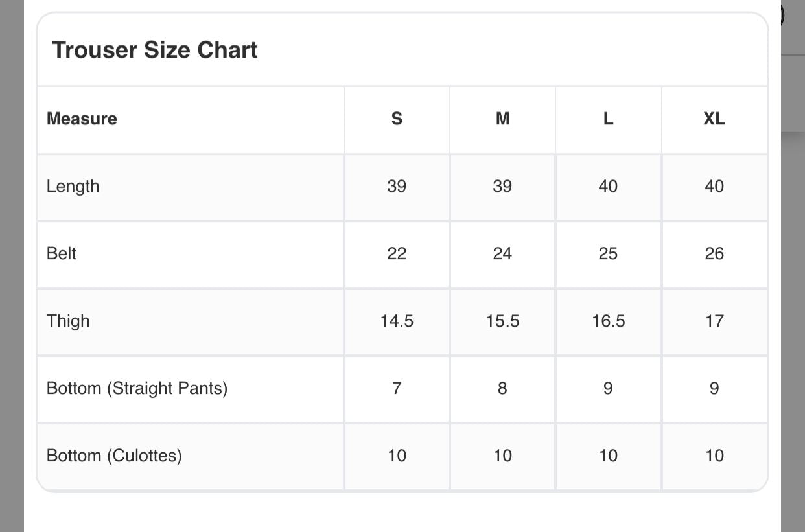805x532 pixels.
Task: Click the Thigh value 14.5 cell
Action: [x=397, y=321]
